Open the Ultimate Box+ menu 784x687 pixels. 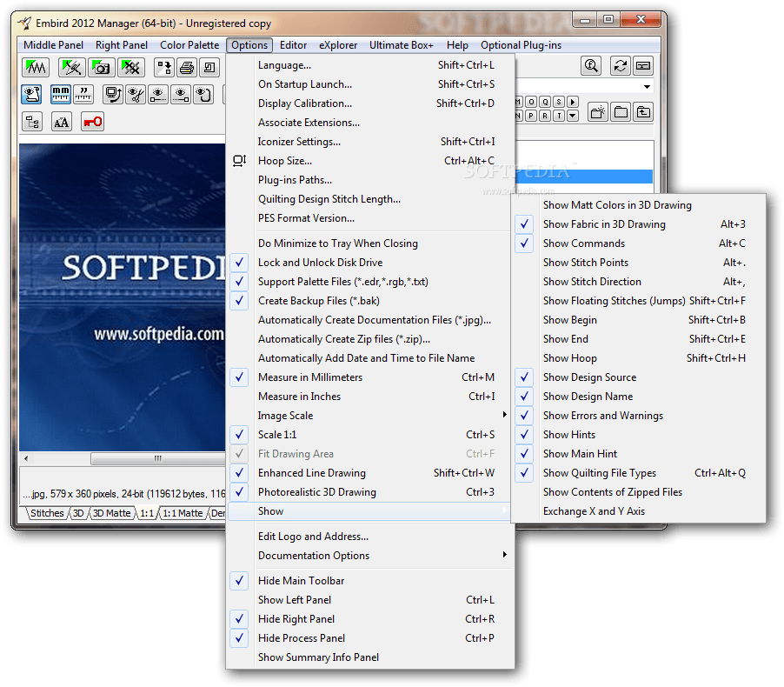(x=401, y=45)
